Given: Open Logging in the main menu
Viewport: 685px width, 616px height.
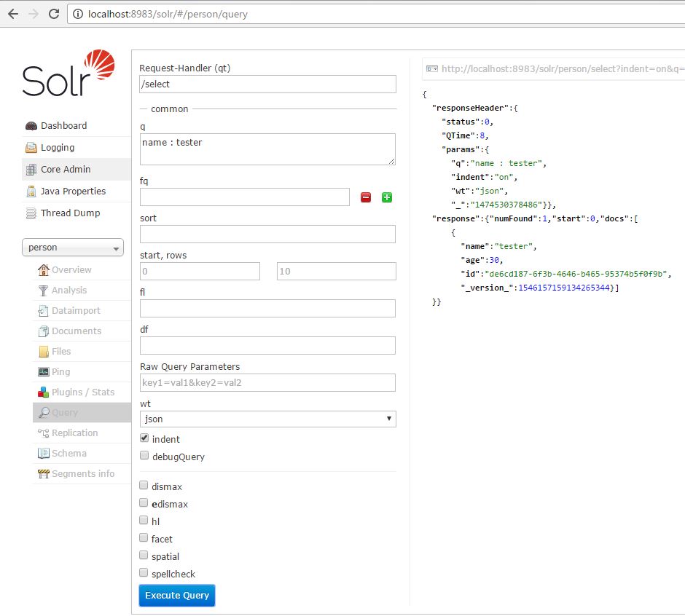Looking at the screenshot, I should (x=58, y=148).
